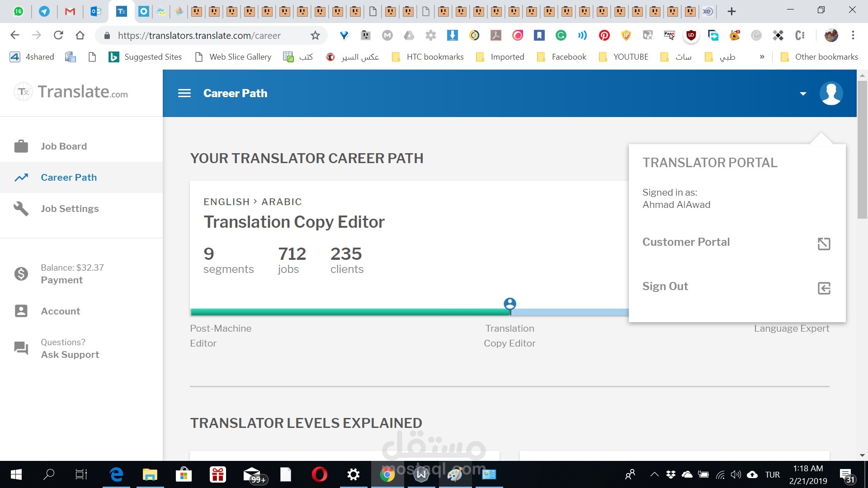Show hidden bookmarks with chevron
Viewport: 868px width, 488px height.
tap(762, 57)
